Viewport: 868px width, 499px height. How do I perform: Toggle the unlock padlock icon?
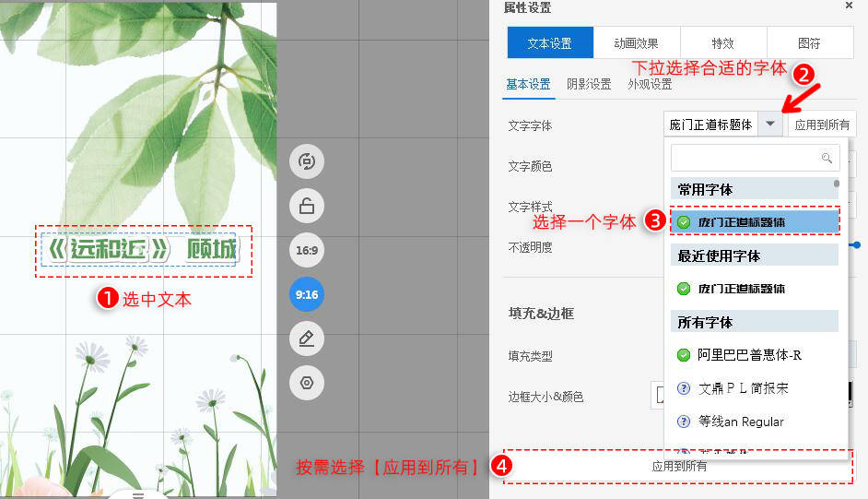click(x=307, y=206)
